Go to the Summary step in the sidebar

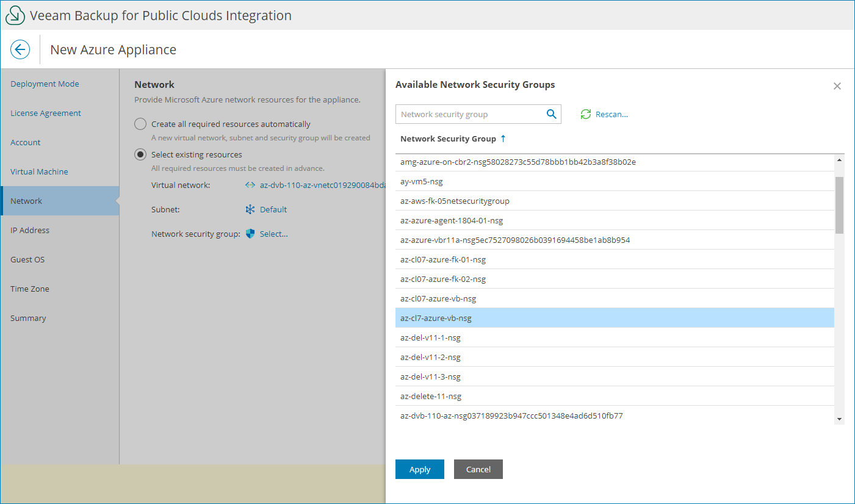point(28,318)
